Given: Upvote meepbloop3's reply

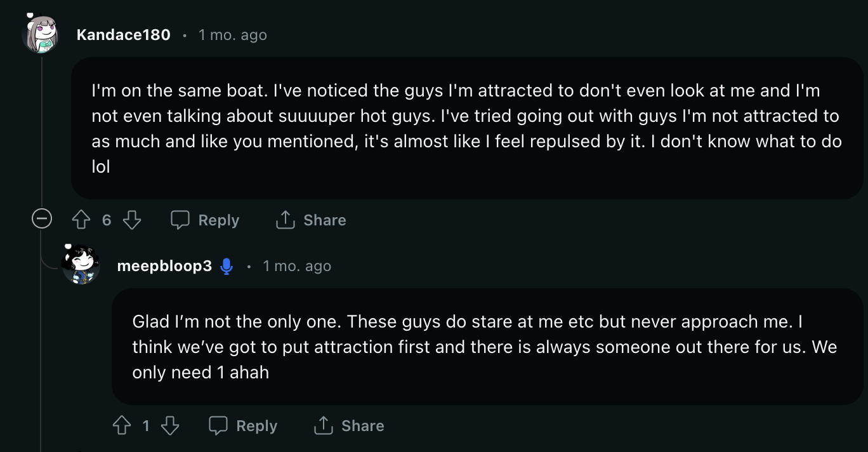Looking at the screenshot, I should coord(121,426).
